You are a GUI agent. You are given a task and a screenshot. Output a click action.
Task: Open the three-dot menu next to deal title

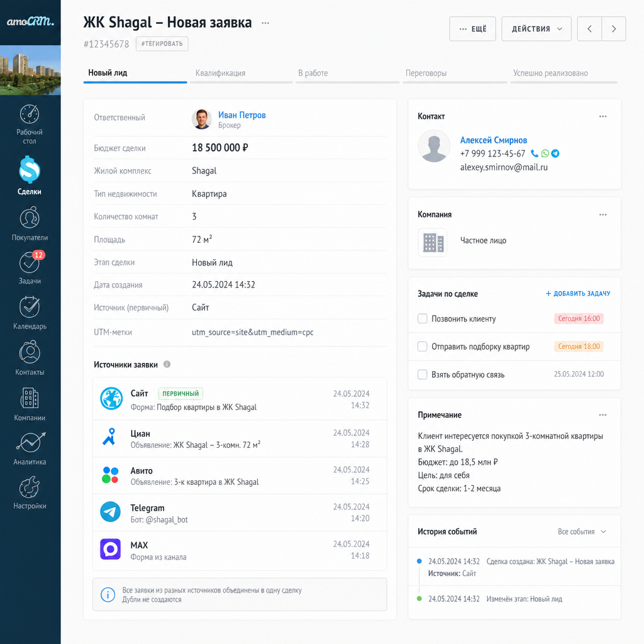[x=265, y=23]
